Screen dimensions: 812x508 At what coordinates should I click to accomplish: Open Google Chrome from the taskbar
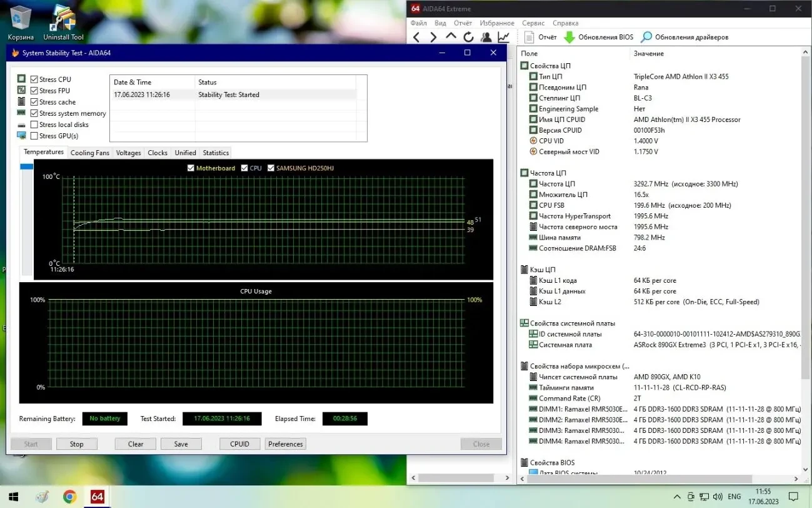pos(69,496)
